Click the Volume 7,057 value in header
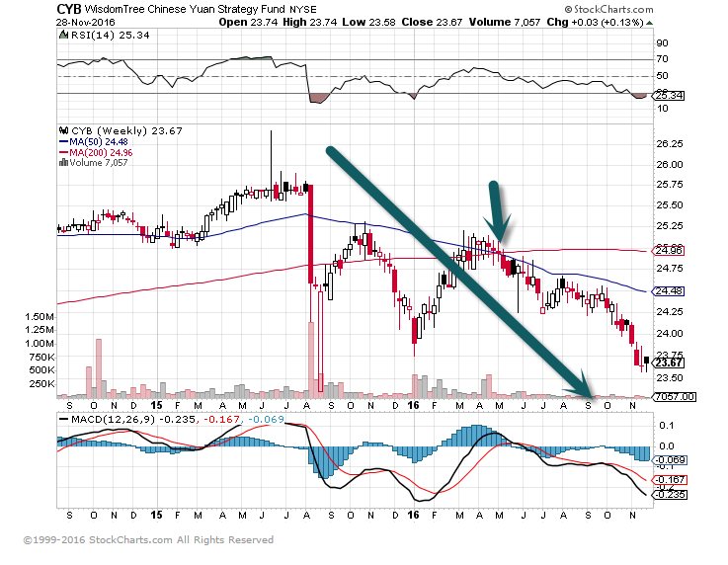The image size is (728, 565). coord(505,23)
